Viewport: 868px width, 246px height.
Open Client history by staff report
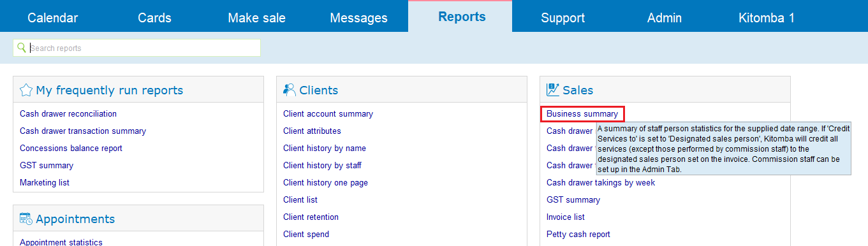pos(322,166)
